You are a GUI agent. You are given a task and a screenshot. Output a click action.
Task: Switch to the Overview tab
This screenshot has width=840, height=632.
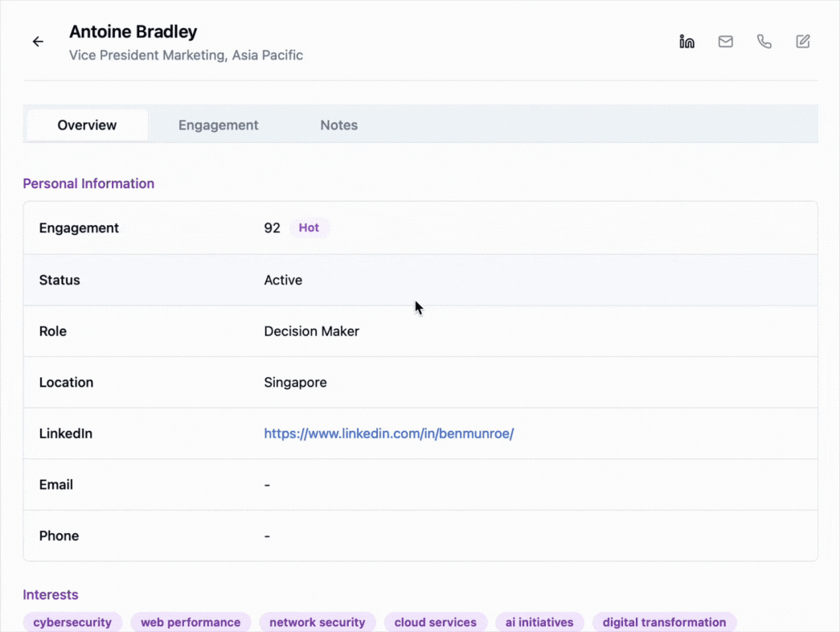tap(87, 125)
